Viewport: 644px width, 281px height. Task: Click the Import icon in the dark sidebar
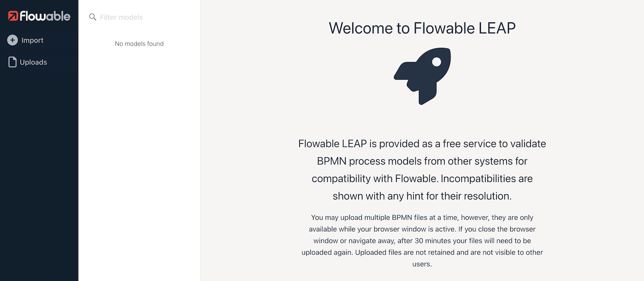(x=12, y=40)
